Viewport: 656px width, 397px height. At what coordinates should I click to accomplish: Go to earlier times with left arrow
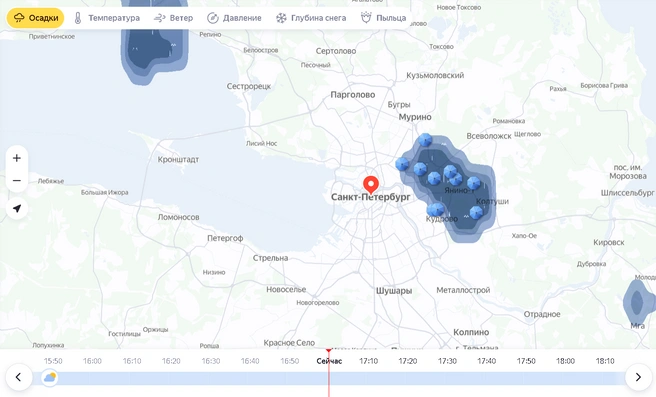18,377
